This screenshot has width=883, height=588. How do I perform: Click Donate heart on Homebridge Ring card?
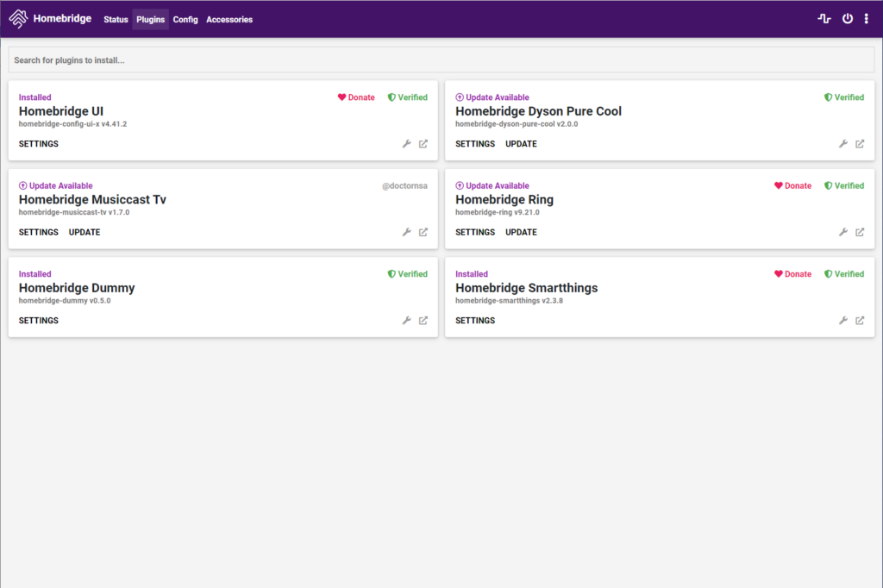(x=792, y=186)
